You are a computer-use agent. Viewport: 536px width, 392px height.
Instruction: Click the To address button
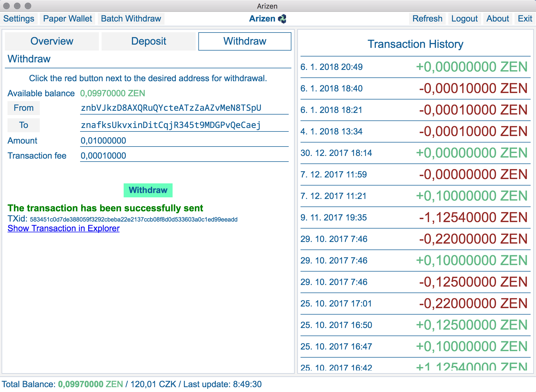[24, 125]
